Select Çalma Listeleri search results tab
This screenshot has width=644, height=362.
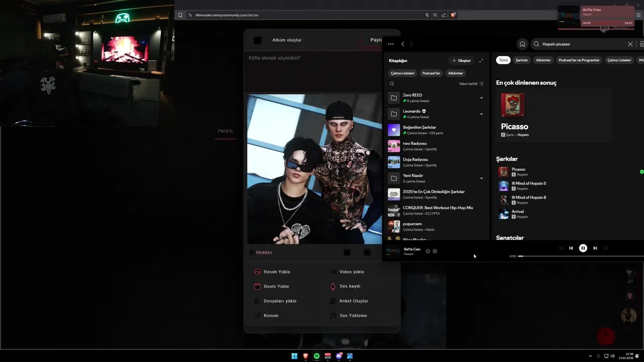(619, 60)
